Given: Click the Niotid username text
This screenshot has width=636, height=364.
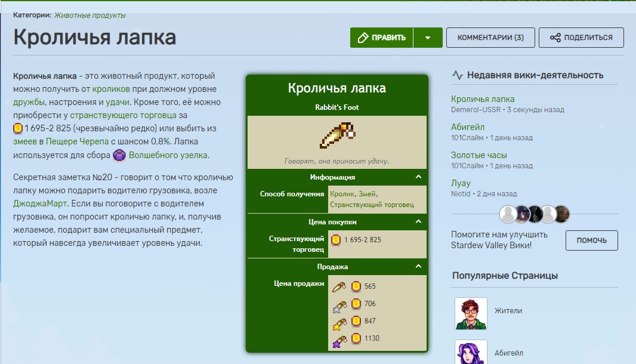Looking at the screenshot, I should pos(461,193).
